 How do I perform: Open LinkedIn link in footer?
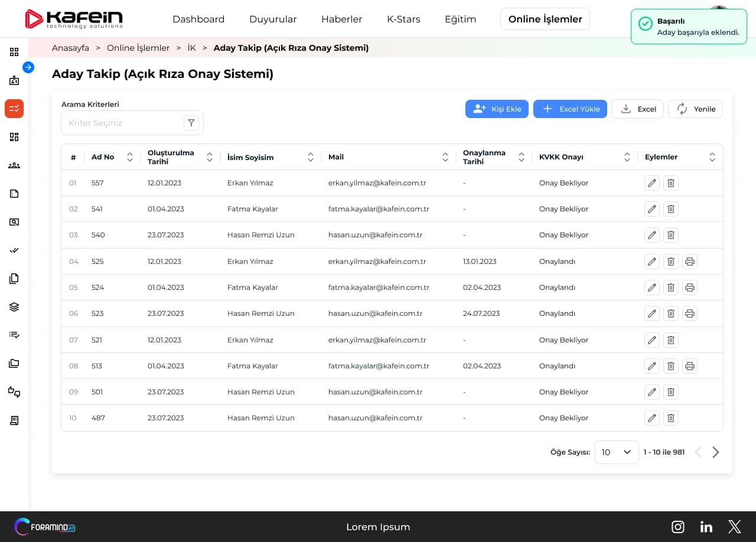click(x=706, y=527)
